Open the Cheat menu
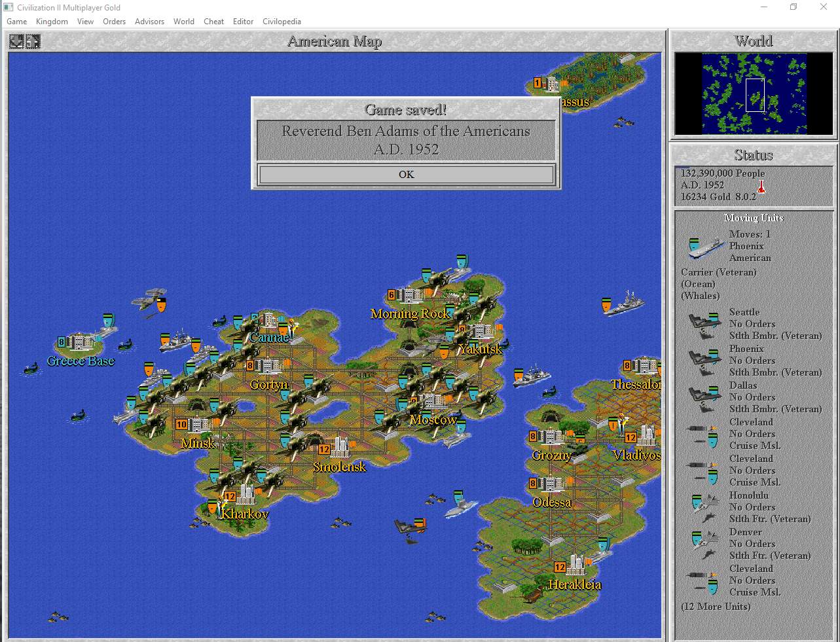Screen dimensions: 840x642 213,21
